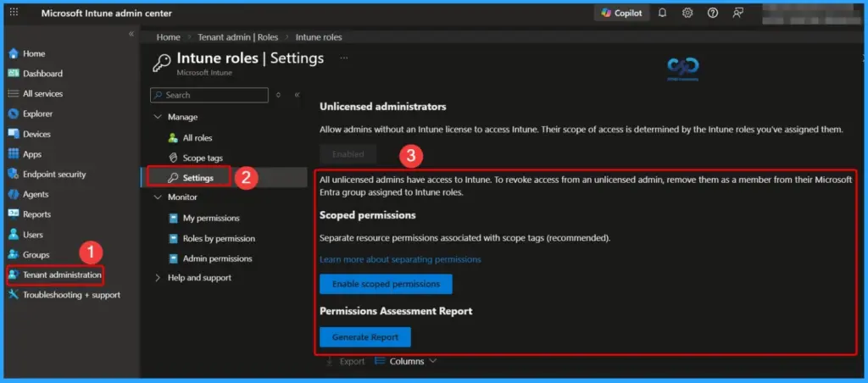Open the notifications bell icon
The image size is (868, 383).
pyautogui.click(x=662, y=13)
